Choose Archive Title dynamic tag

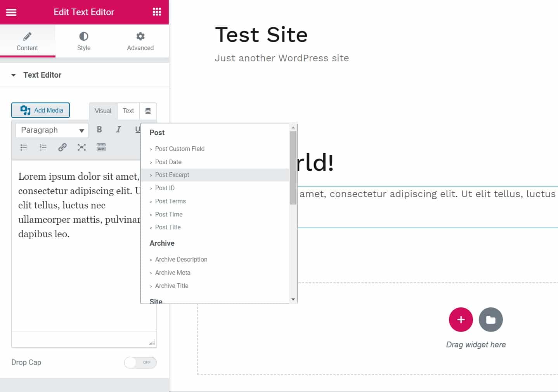[x=172, y=286]
